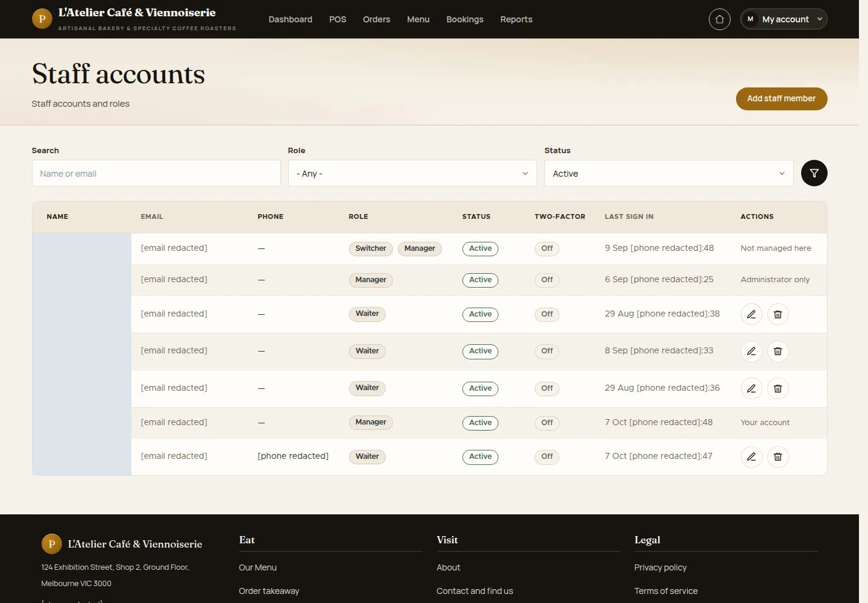This screenshot has width=868, height=603.
Task: Click the 9 Sep last sign in cell
Action: pyautogui.click(x=659, y=248)
